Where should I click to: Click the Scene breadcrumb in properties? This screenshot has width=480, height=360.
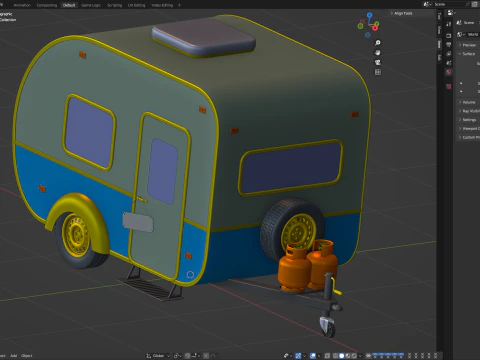[466, 23]
